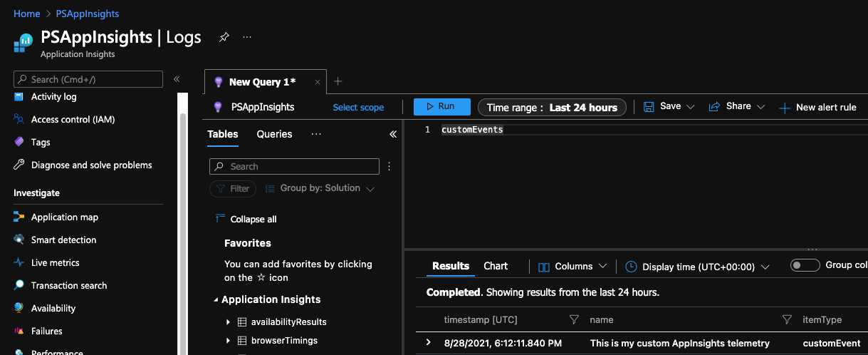Open Live metrics stream

(x=55, y=263)
